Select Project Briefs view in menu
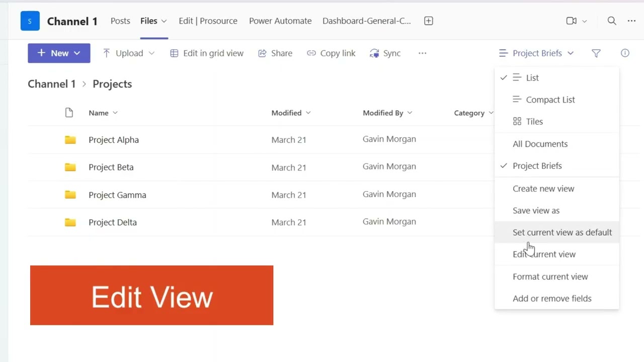Screen dimensions: 644x362 [557, 166]
